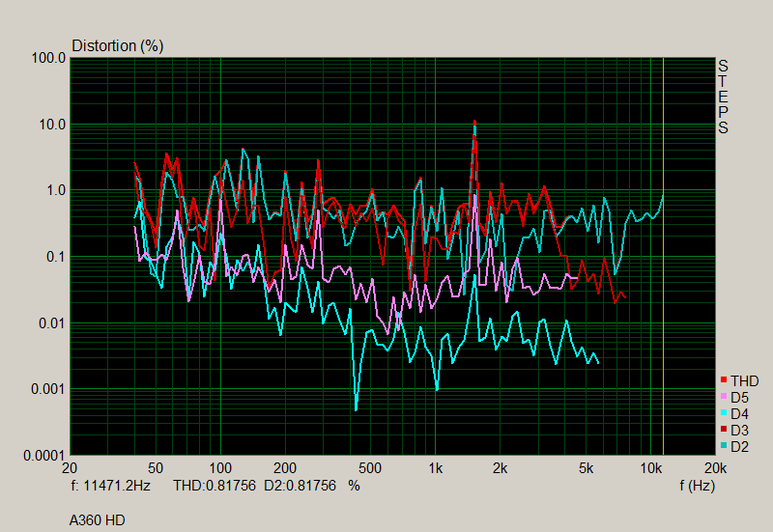773x532 pixels.
Task: Click the red THD legend swatch
Action: click(x=723, y=380)
